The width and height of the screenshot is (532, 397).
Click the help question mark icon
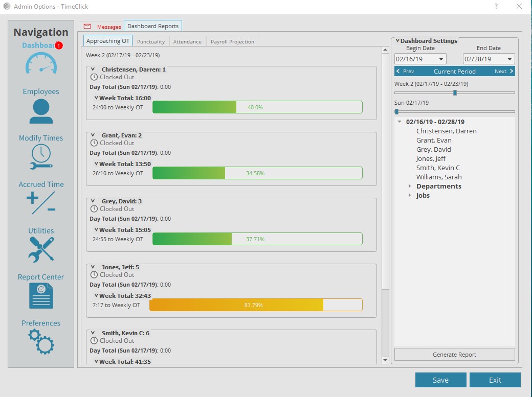[x=496, y=6]
